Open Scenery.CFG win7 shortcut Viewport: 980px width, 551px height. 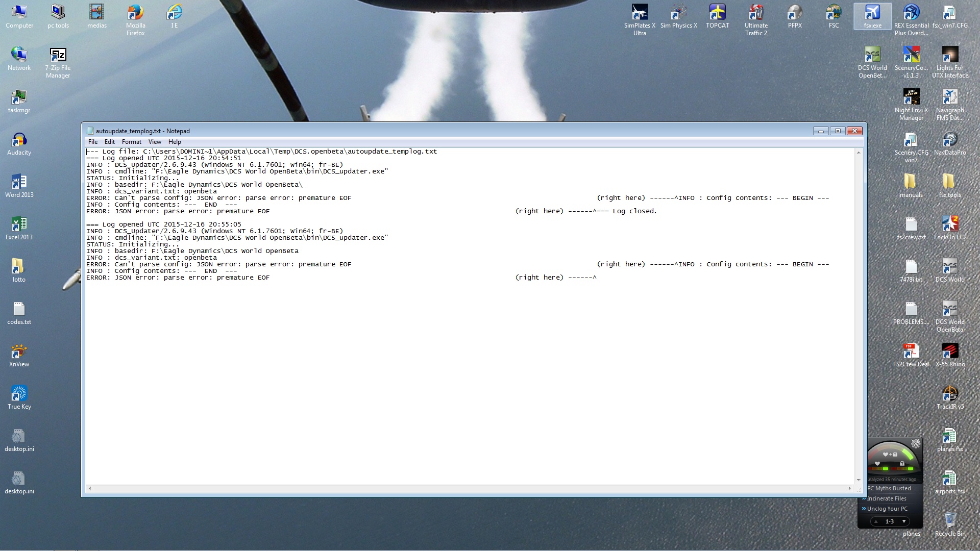(x=911, y=147)
